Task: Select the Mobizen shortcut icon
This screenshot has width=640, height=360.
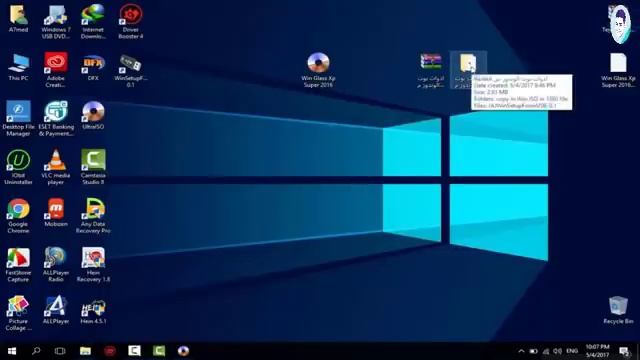Action: point(56,209)
